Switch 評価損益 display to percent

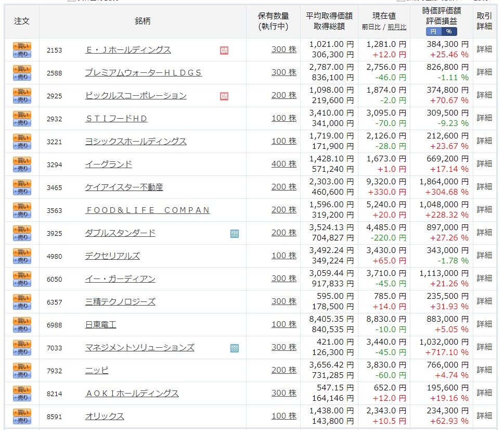pos(449,31)
